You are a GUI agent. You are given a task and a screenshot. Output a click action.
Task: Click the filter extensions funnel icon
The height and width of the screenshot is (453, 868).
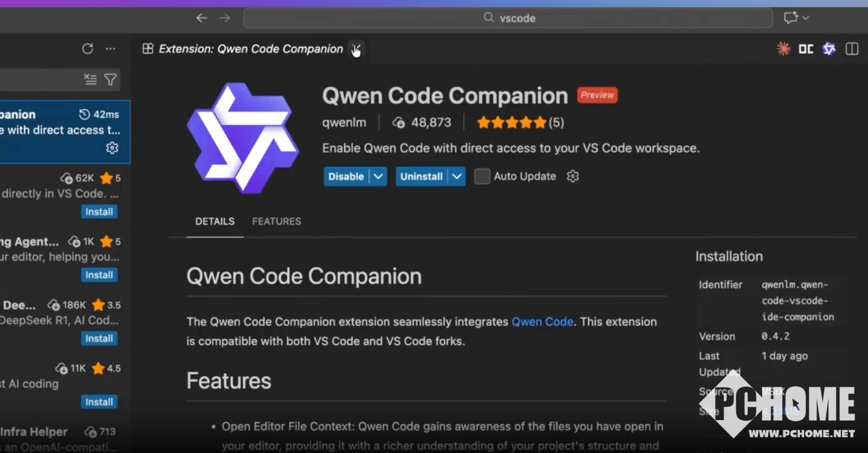(110, 80)
